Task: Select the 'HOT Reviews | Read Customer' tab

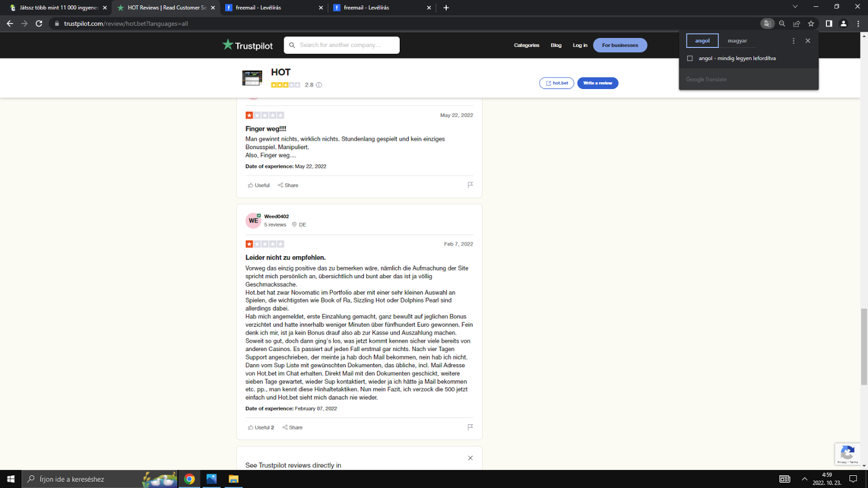Action: click(x=166, y=8)
